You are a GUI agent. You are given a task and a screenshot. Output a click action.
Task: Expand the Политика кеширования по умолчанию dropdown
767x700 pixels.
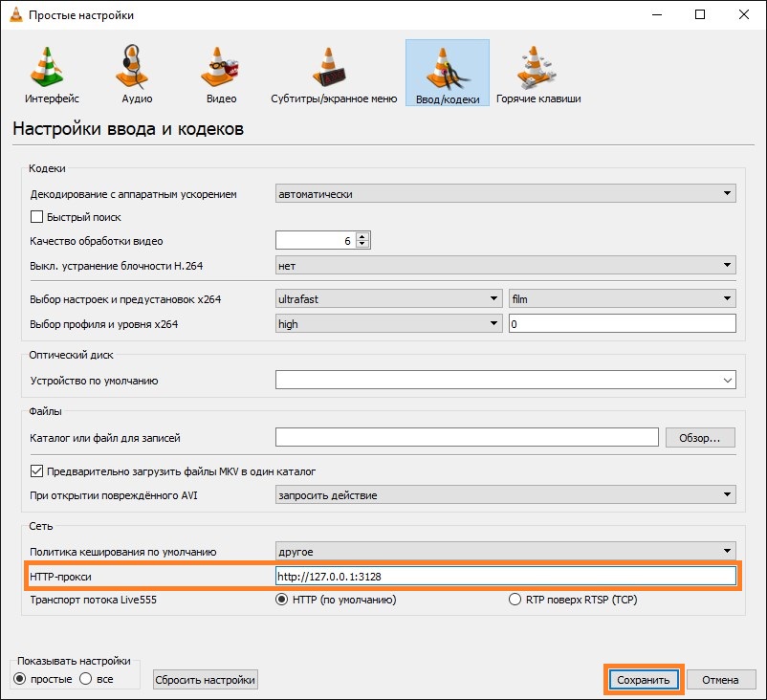click(x=505, y=552)
